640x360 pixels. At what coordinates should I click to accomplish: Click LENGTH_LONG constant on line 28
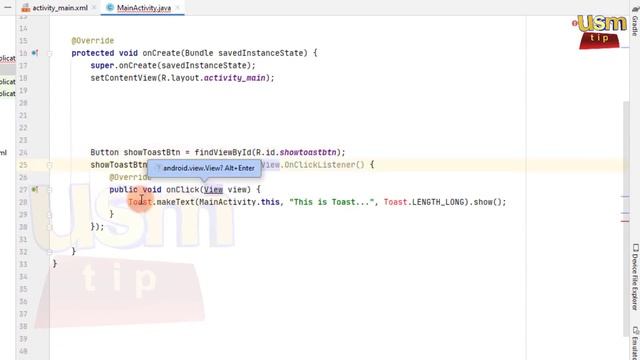tap(438, 202)
